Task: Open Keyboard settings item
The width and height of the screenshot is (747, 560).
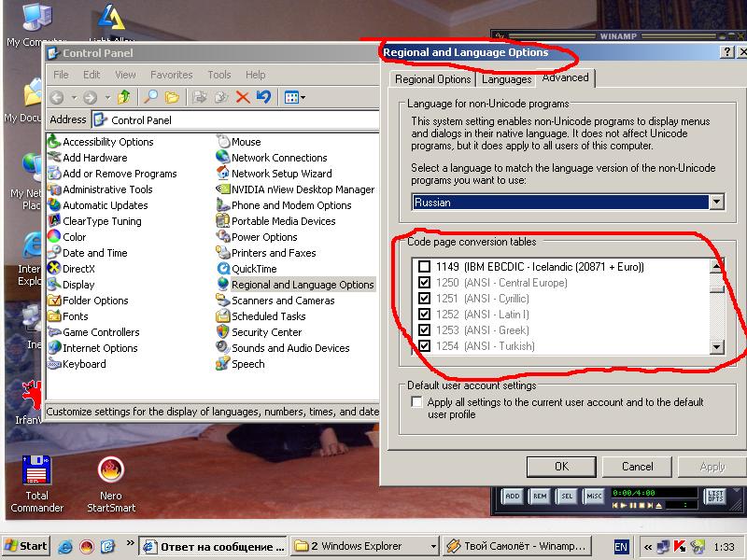Action: point(78,364)
